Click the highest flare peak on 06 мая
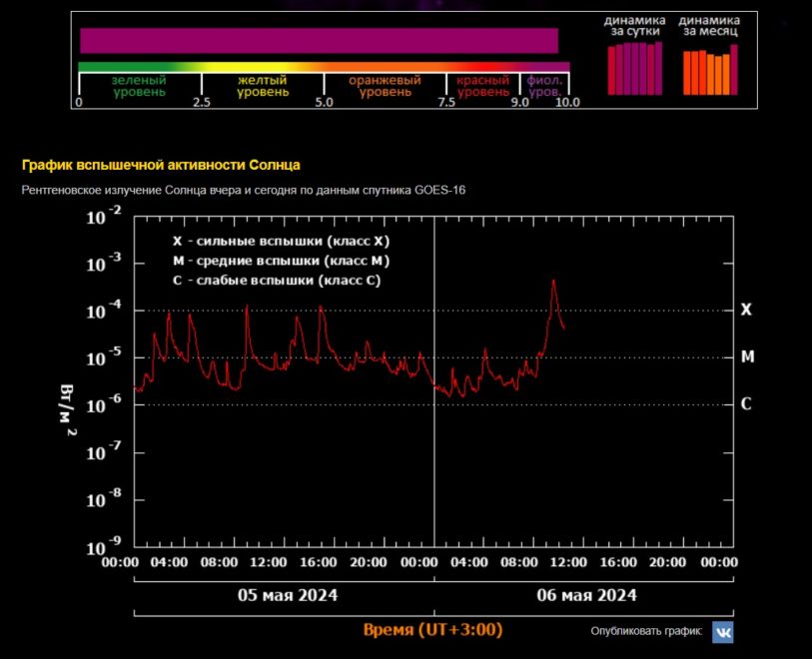Image resolution: width=812 pixels, height=659 pixels. tap(553, 281)
